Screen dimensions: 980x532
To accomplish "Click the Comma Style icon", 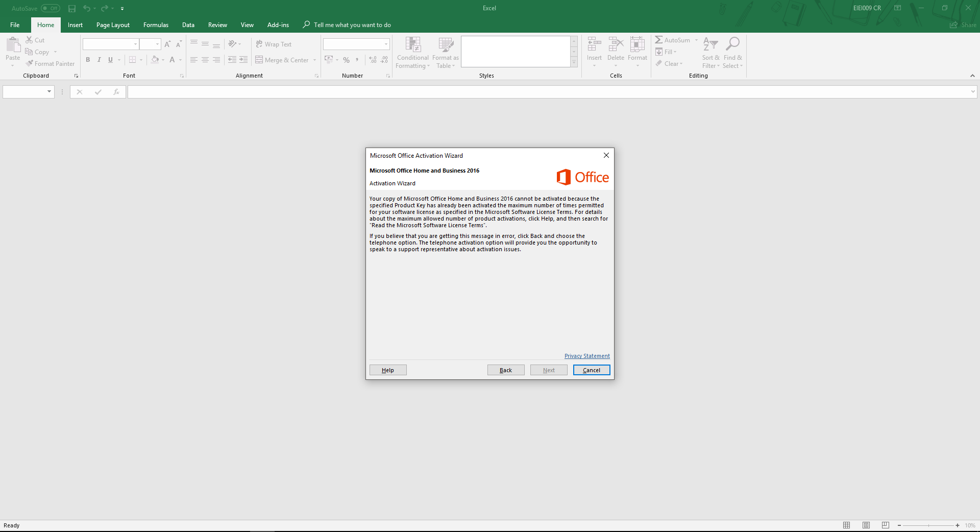I will (357, 60).
